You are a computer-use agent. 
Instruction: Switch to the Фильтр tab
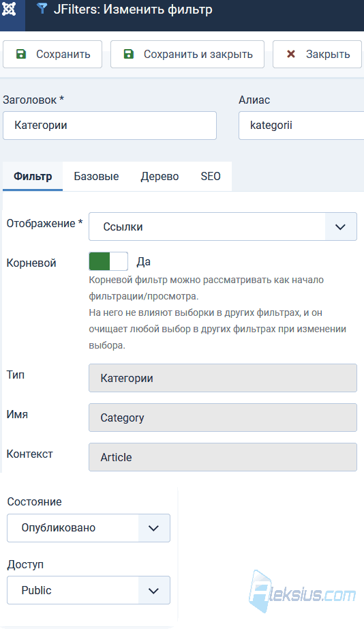pyautogui.click(x=33, y=177)
